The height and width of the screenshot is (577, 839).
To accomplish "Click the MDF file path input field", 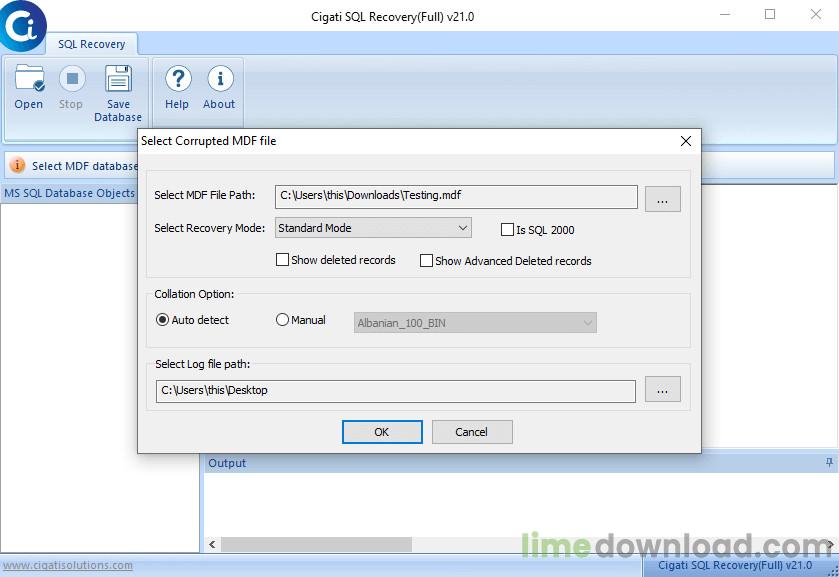I will tap(456, 196).
